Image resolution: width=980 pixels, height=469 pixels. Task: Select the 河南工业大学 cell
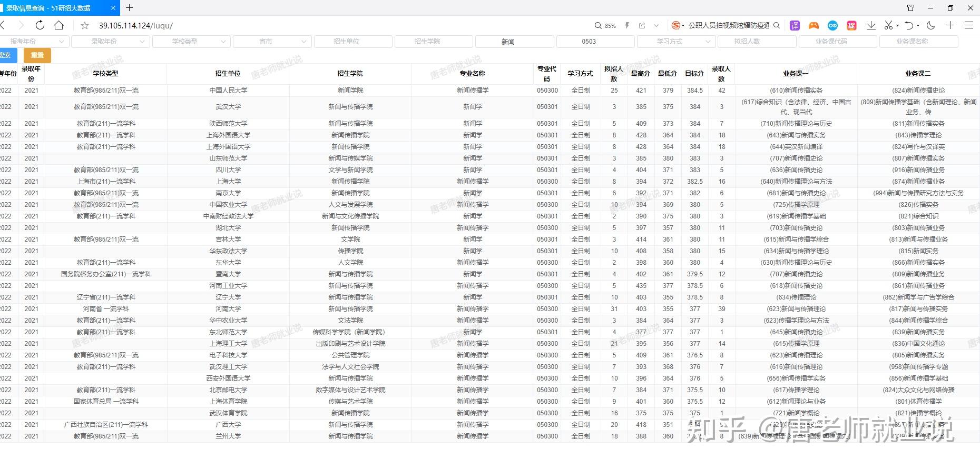tap(228, 286)
